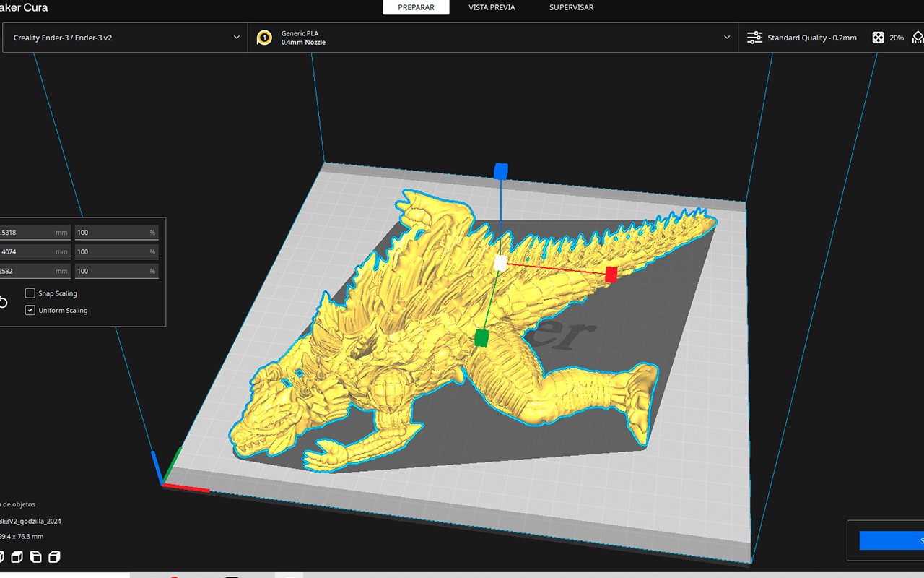Click the blue Z-axis scale handle

[x=501, y=171]
